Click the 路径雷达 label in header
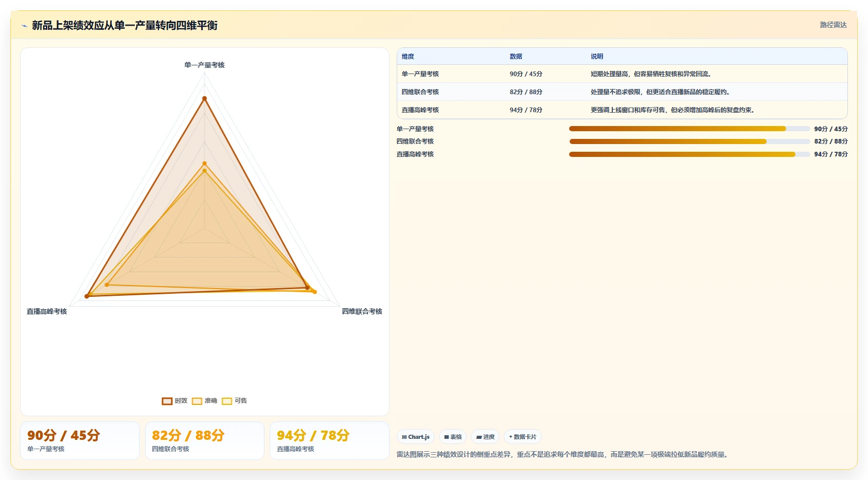Screen dimensions: 868x480 (833, 25)
